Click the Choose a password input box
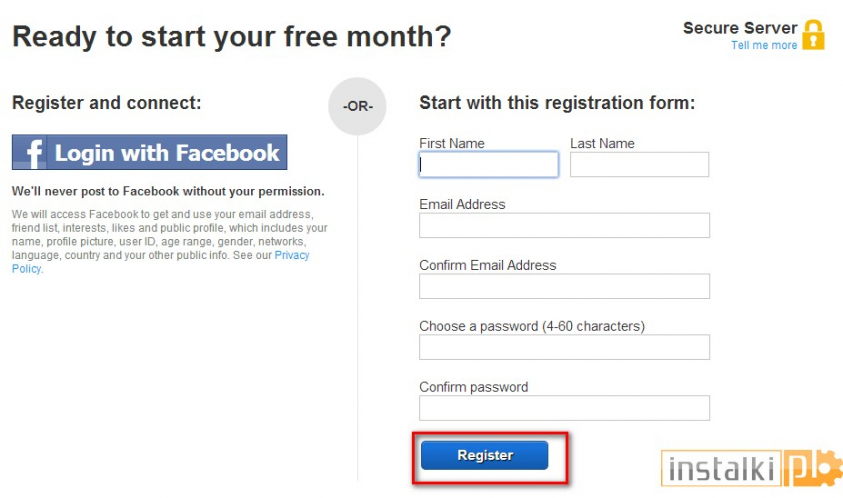Screen dimensions: 843x498 [564, 348]
